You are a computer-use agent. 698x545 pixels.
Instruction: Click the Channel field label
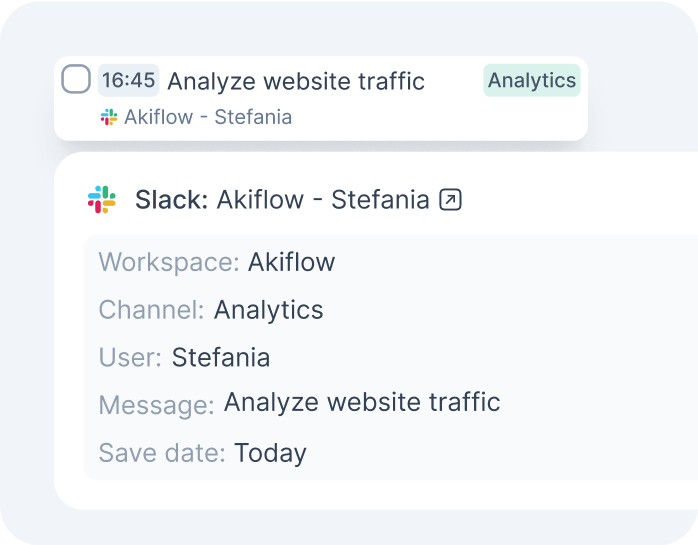pyautogui.click(x=151, y=310)
